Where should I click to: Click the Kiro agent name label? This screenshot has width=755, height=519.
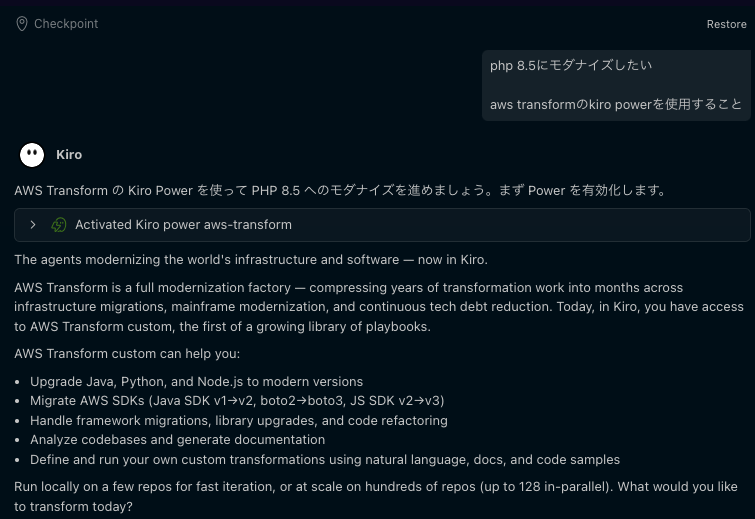coord(69,155)
